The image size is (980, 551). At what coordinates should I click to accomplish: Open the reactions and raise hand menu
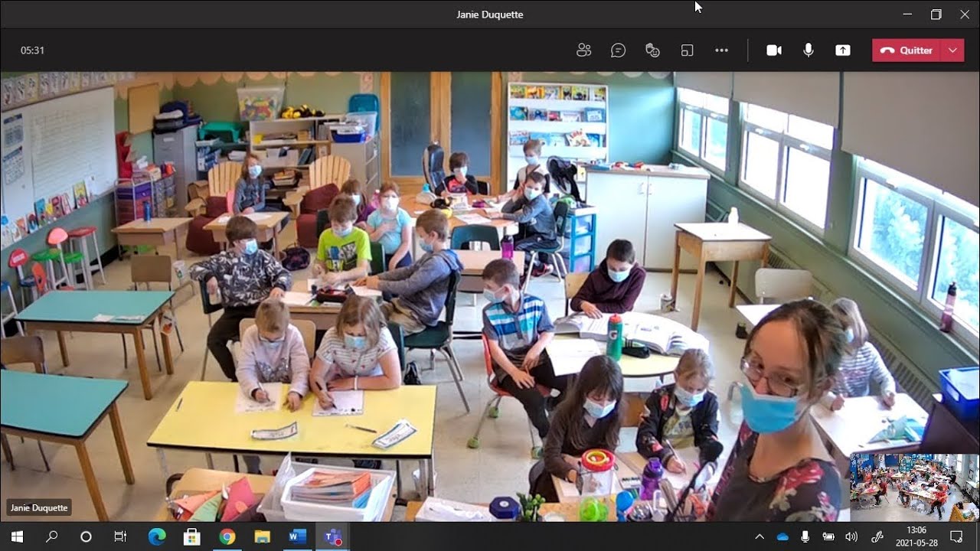[x=652, y=51]
